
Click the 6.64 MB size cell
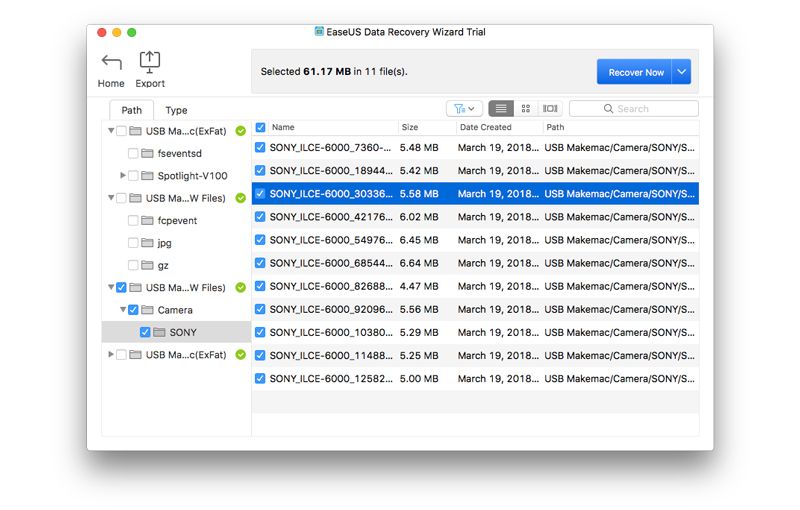pyautogui.click(x=419, y=263)
